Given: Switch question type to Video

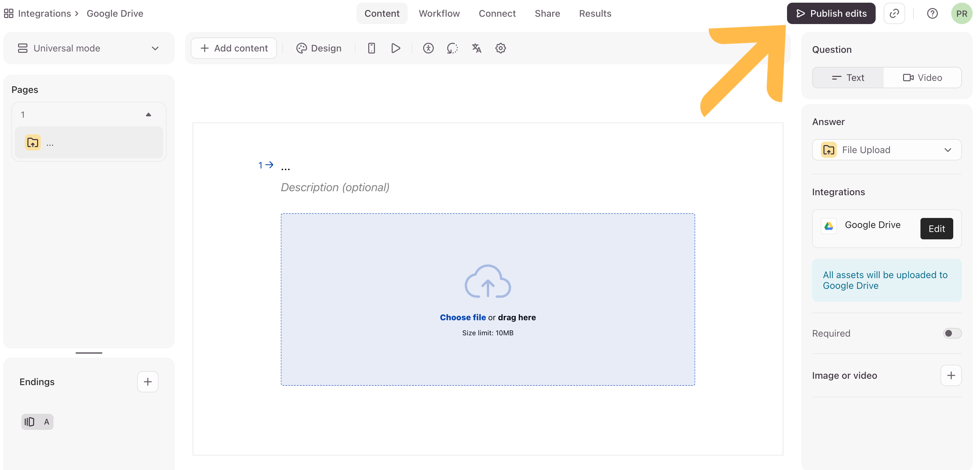Looking at the screenshot, I should [x=922, y=78].
